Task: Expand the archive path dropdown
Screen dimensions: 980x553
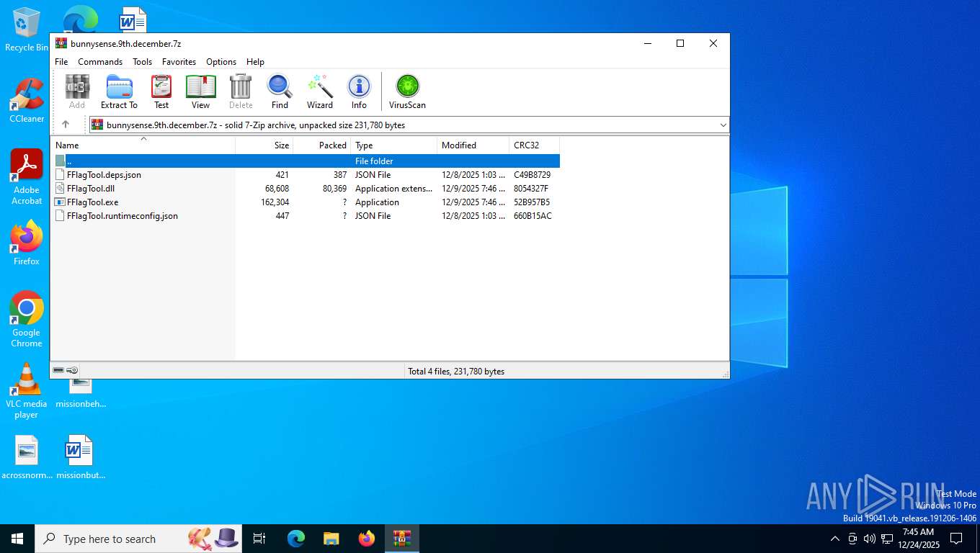Action: pyautogui.click(x=723, y=125)
